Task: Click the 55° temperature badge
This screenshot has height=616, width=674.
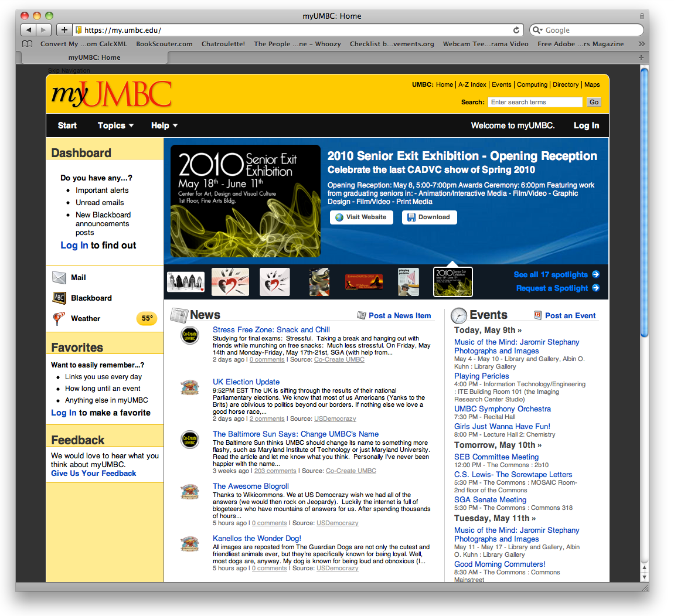Action: coord(147,318)
